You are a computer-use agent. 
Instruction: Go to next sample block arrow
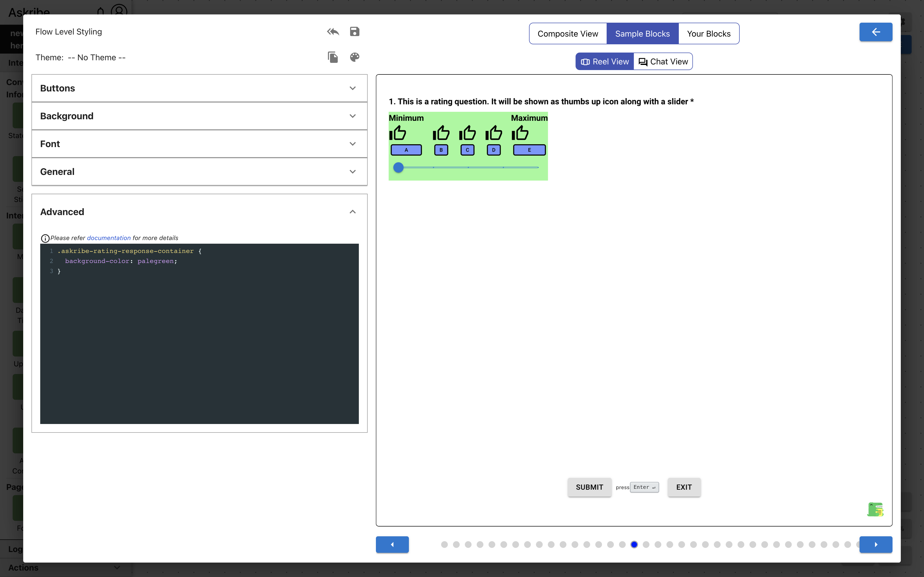pyautogui.click(x=876, y=545)
